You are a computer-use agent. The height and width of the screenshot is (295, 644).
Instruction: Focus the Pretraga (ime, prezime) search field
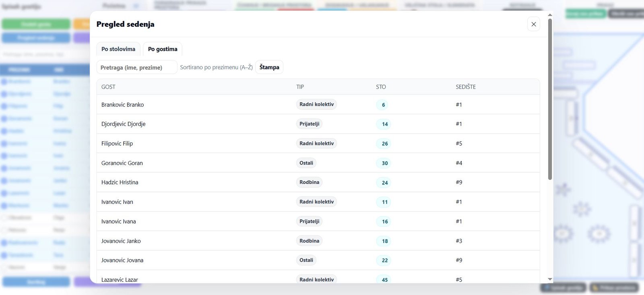136,67
